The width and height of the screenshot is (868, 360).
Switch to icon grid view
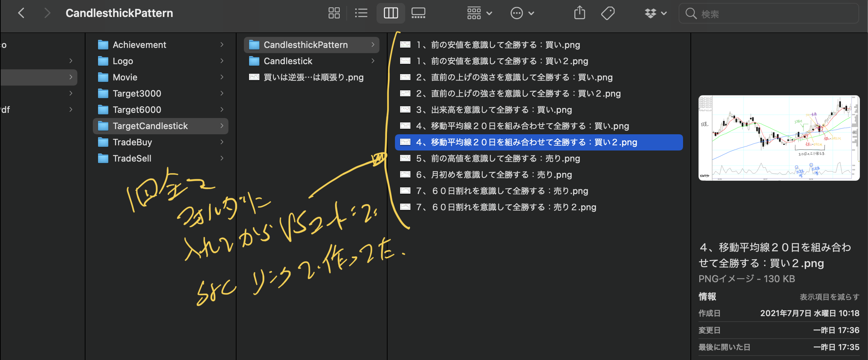334,13
